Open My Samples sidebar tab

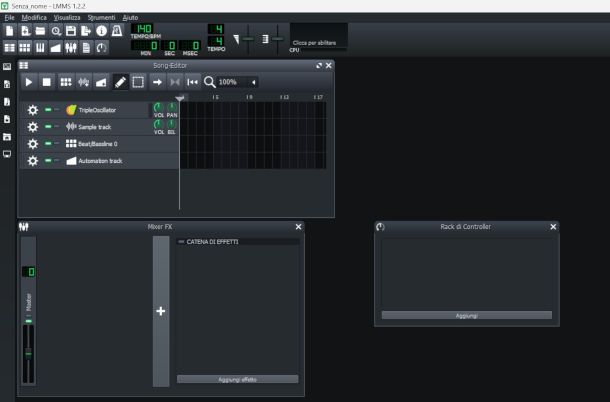7,102
